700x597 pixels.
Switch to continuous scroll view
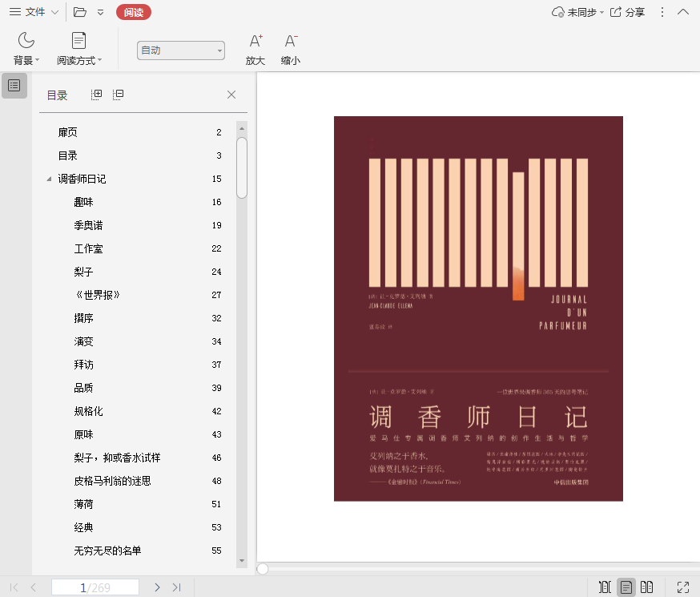click(x=605, y=587)
